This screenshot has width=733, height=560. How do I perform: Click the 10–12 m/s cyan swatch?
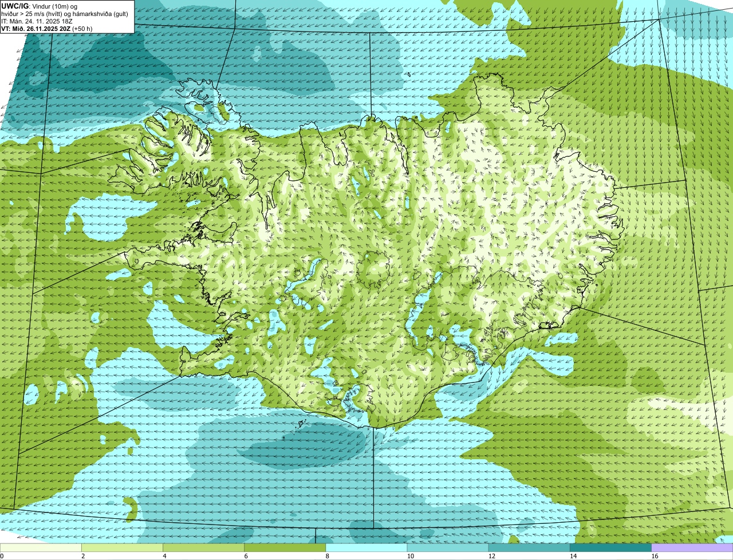pyautogui.click(x=448, y=548)
